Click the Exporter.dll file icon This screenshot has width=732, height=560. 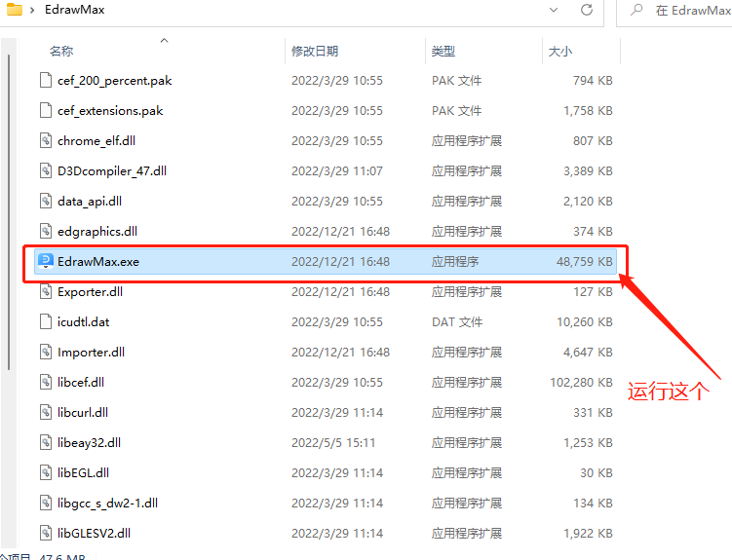(46, 292)
